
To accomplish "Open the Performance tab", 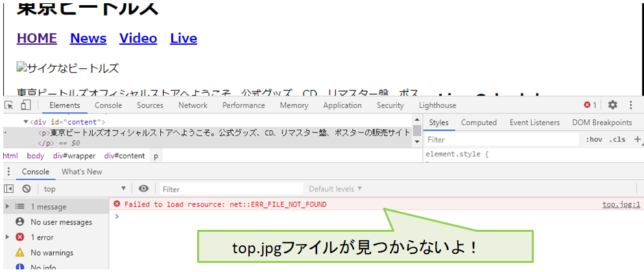I will click(x=244, y=105).
